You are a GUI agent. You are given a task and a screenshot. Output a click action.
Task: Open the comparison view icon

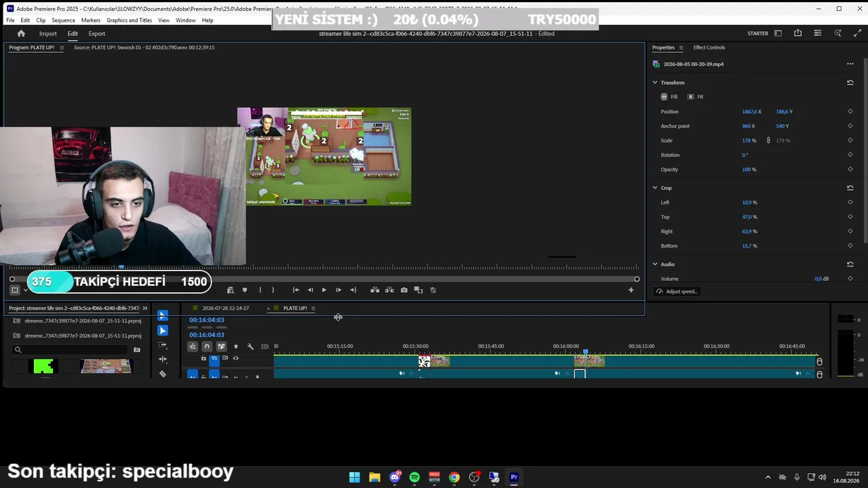tap(418, 290)
